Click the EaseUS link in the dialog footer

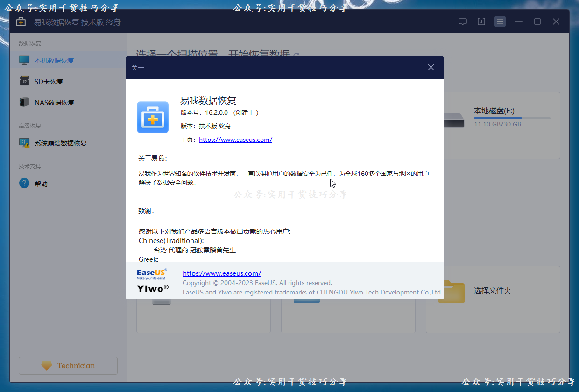tap(222, 273)
